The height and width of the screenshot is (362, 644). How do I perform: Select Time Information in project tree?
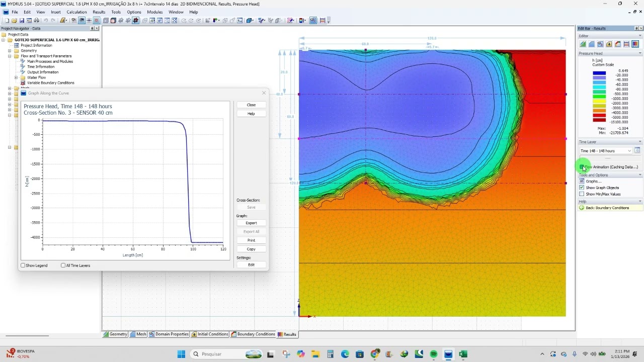(x=41, y=67)
